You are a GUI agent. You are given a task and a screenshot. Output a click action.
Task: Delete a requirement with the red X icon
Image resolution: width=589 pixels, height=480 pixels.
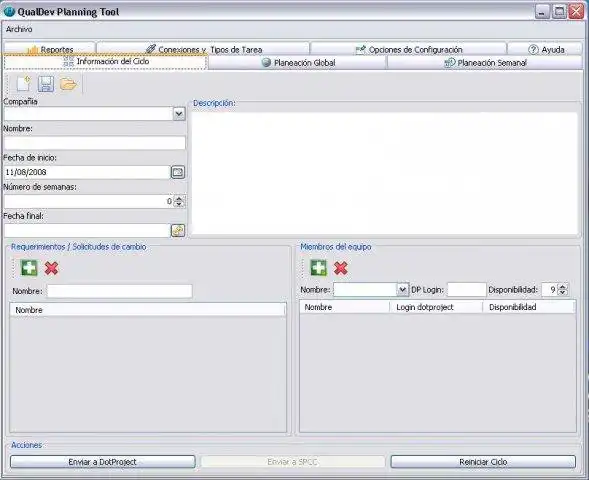coord(51,268)
